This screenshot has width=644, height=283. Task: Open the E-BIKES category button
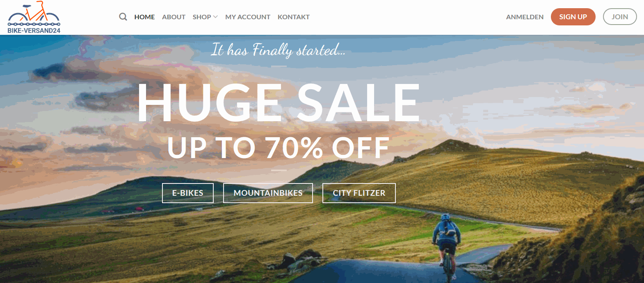[x=188, y=193]
